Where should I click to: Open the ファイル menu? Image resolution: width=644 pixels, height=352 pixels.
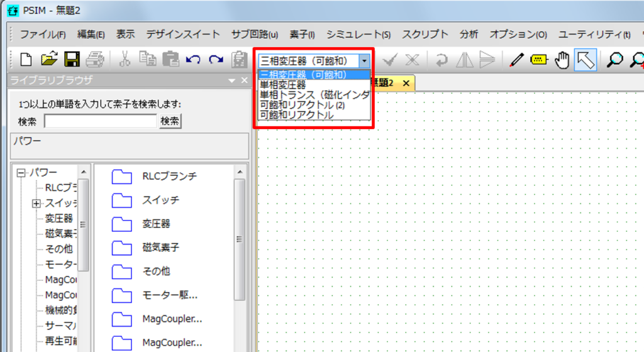(43, 35)
